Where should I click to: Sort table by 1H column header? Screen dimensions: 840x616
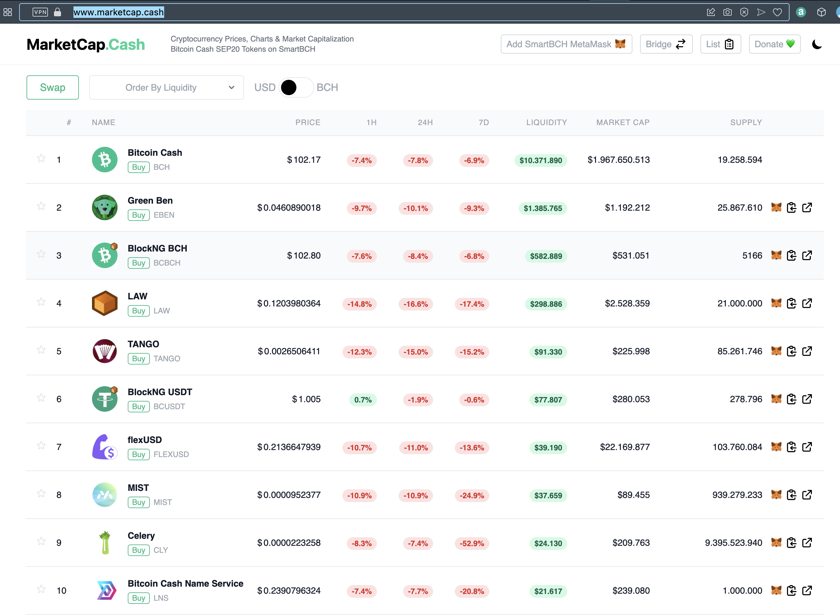tap(371, 122)
